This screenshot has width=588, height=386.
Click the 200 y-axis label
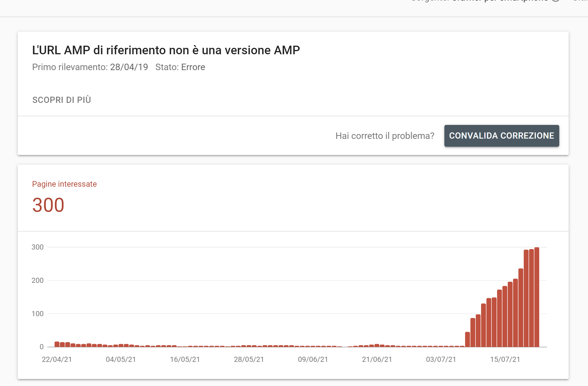(38, 280)
